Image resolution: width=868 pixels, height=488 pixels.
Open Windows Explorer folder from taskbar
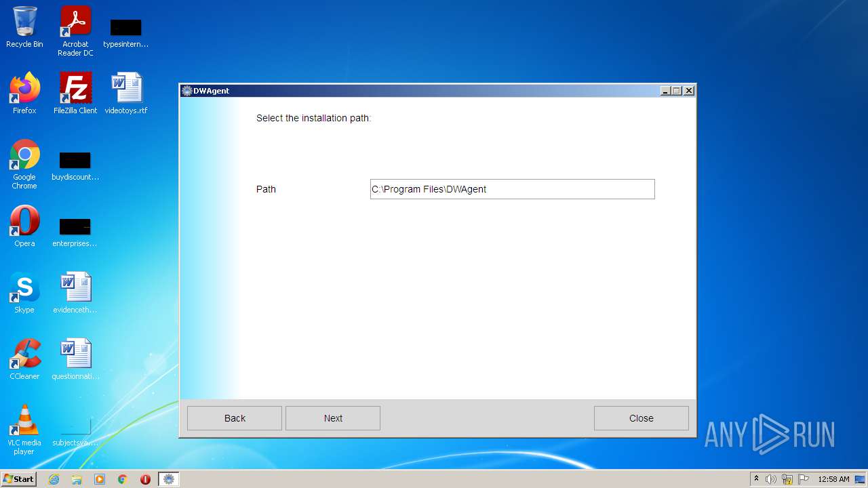pos(77,479)
